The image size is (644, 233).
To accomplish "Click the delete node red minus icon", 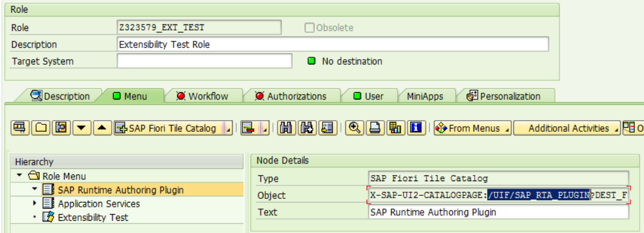I will pyautogui.click(x=249, y=128).
